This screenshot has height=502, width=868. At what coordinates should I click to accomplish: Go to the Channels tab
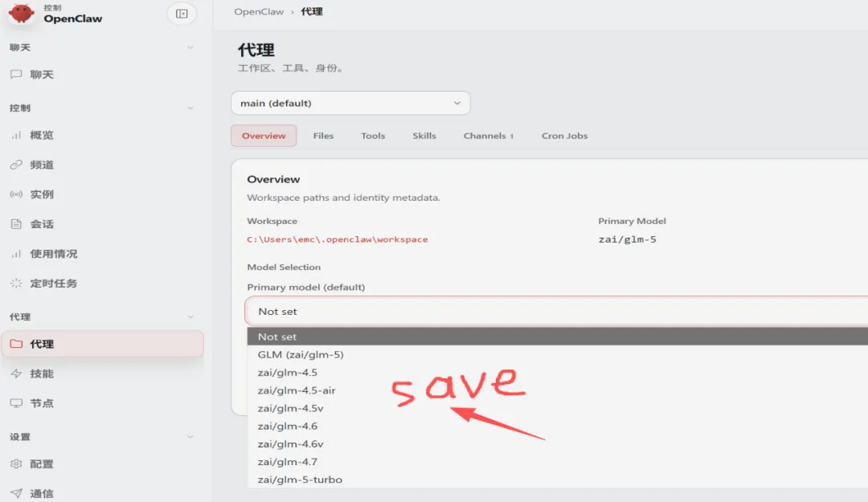click(x=489, y=136)
